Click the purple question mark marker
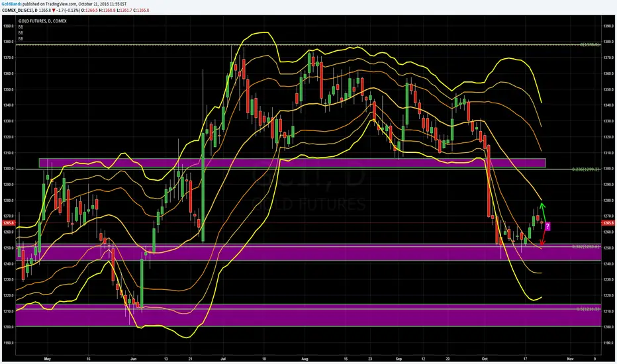The height and width of the screenshot is (364, 617). 547,226
